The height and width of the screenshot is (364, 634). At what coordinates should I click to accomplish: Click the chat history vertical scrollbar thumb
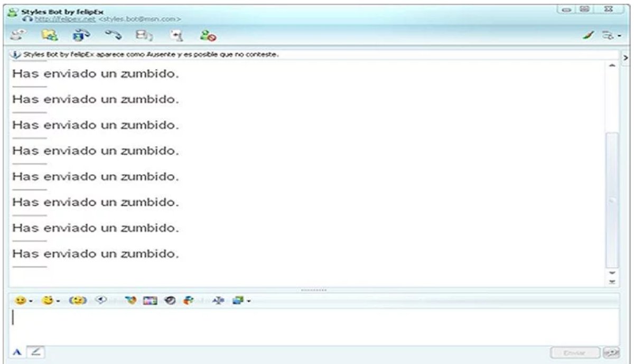[612, 200]
